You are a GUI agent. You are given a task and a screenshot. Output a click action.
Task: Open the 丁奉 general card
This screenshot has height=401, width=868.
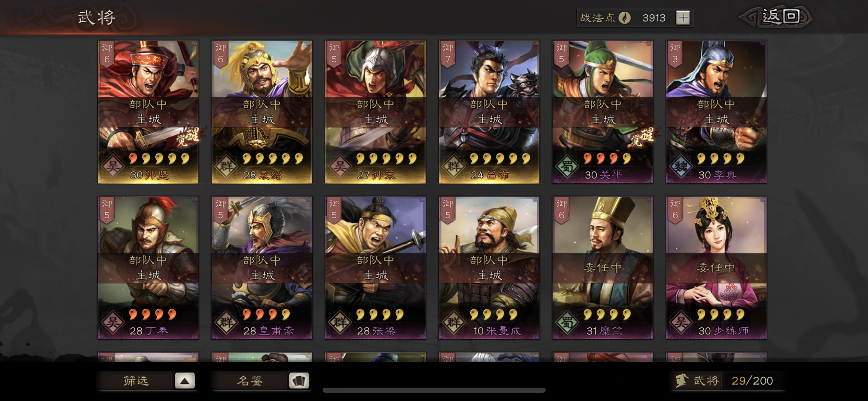pyautogui.click(x=148, y=268)
